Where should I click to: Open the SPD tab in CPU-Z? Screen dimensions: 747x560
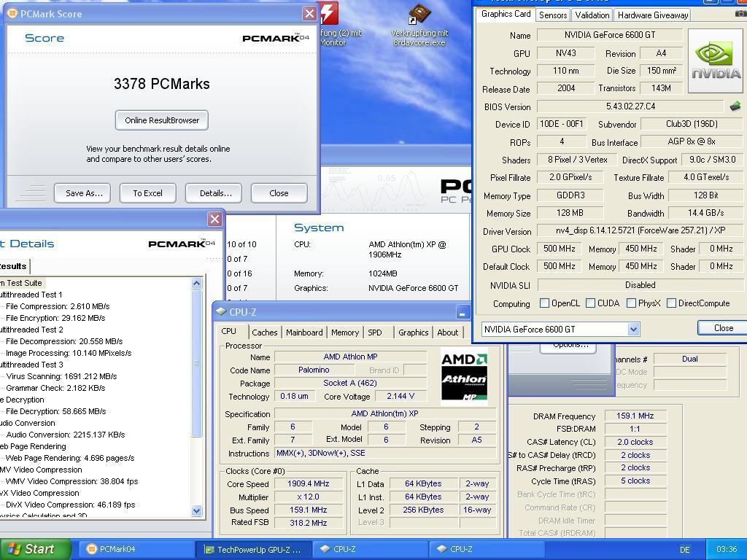click(375, 332)
